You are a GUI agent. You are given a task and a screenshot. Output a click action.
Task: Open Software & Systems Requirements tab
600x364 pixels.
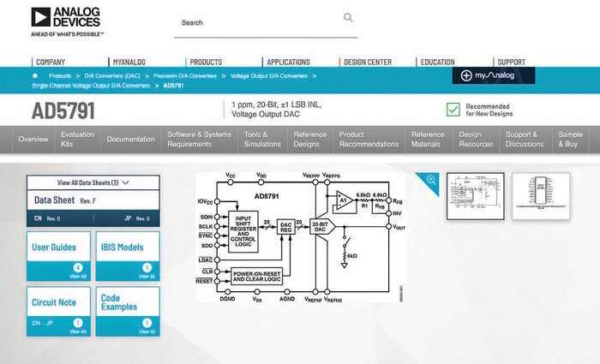[x=199, y=139]
